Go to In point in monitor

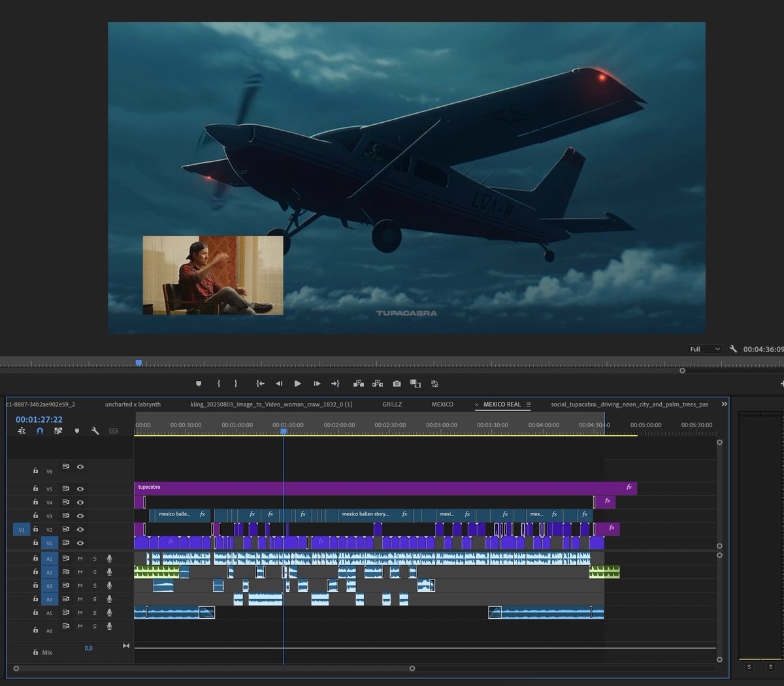coord(260,384)
